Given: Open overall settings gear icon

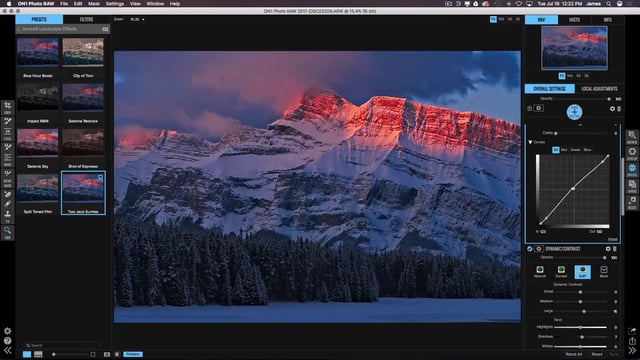Looking at the screenshot, I should 612,109.
